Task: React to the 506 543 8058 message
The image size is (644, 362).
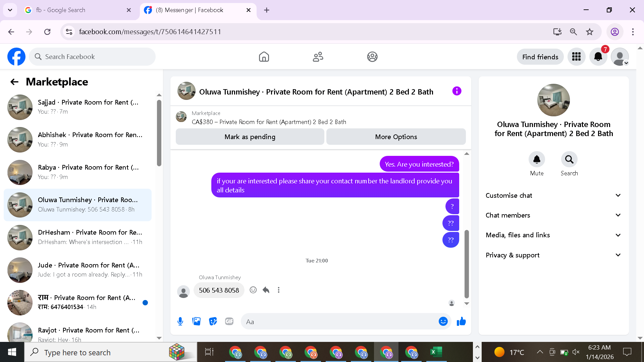Action: (x=253, y=290)
